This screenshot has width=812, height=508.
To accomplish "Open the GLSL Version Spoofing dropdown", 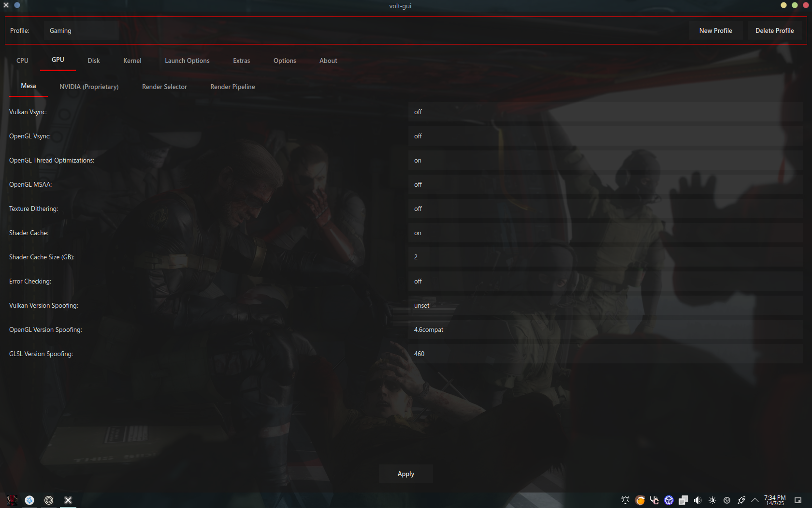I will pos(606,354).
